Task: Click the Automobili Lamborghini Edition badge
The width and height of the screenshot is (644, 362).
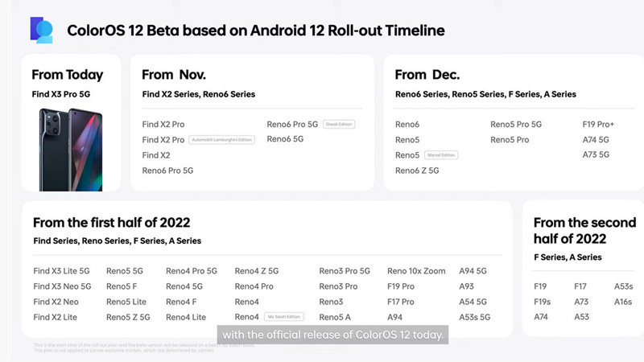Action: pos(222,139)
